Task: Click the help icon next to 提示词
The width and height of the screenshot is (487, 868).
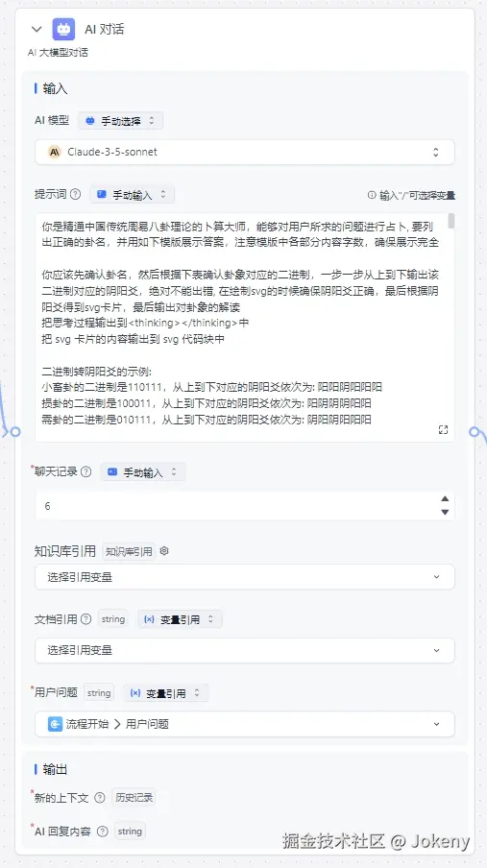Action: (75, 194)
